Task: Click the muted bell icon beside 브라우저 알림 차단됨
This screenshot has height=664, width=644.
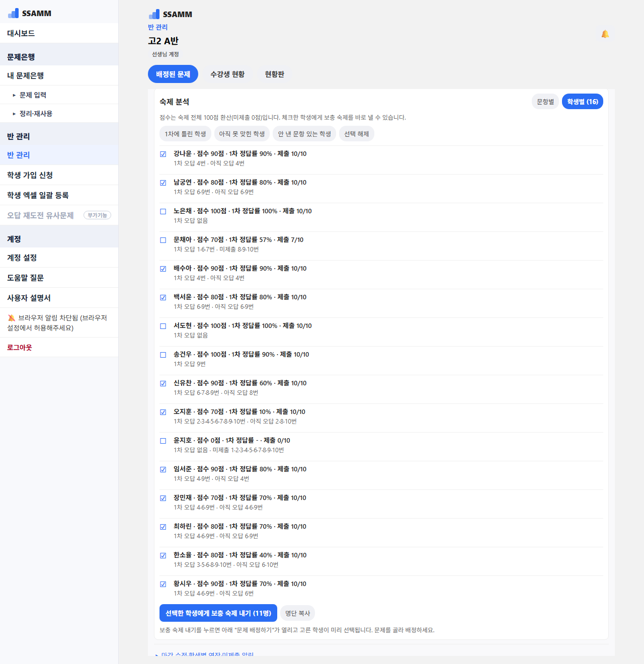Action: point(12,318)
